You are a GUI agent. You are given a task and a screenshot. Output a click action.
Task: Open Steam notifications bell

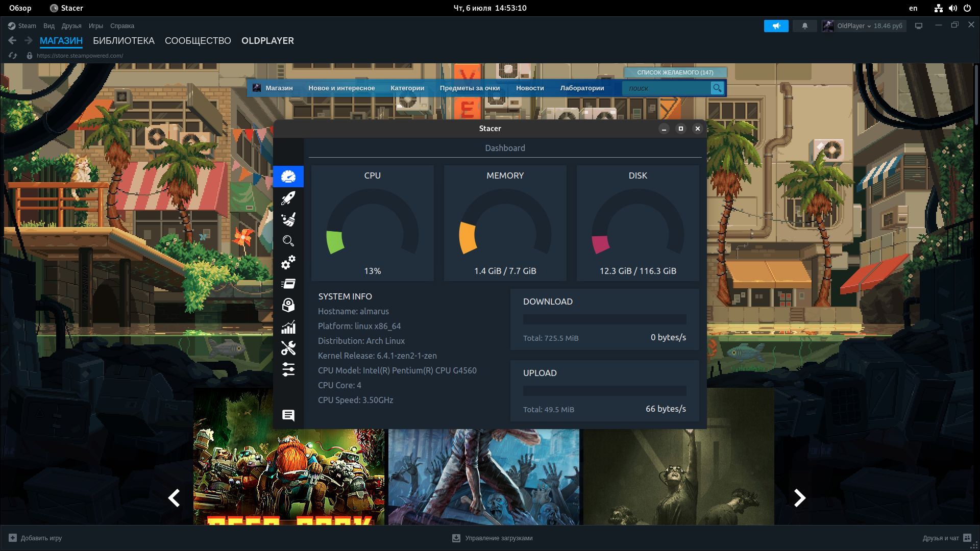[x=804, y=26]
